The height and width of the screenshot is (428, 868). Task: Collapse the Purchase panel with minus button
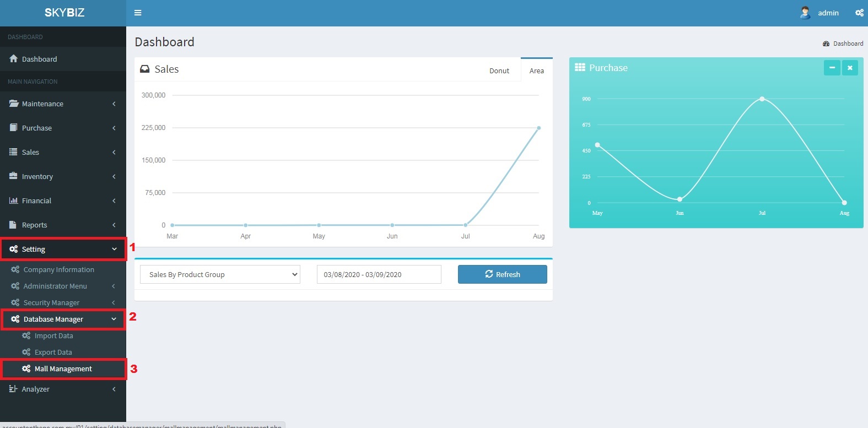pyautogui.click(x=832, y=68)
